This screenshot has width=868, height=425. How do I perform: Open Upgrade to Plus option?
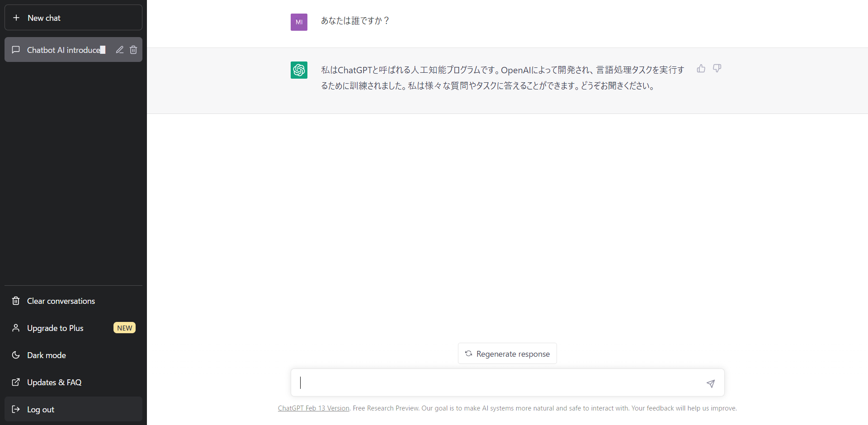tap(55, 328)
